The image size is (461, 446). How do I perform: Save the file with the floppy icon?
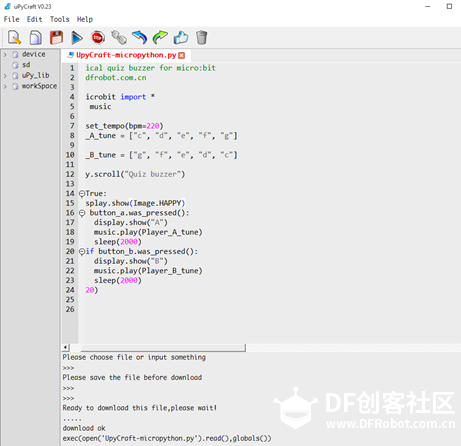tap(56, 37)
